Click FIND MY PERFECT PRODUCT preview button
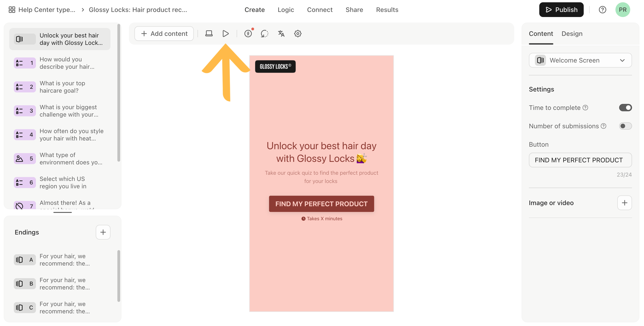The width and height of the screenshot is (644, 326). click(x=321, y=204)
